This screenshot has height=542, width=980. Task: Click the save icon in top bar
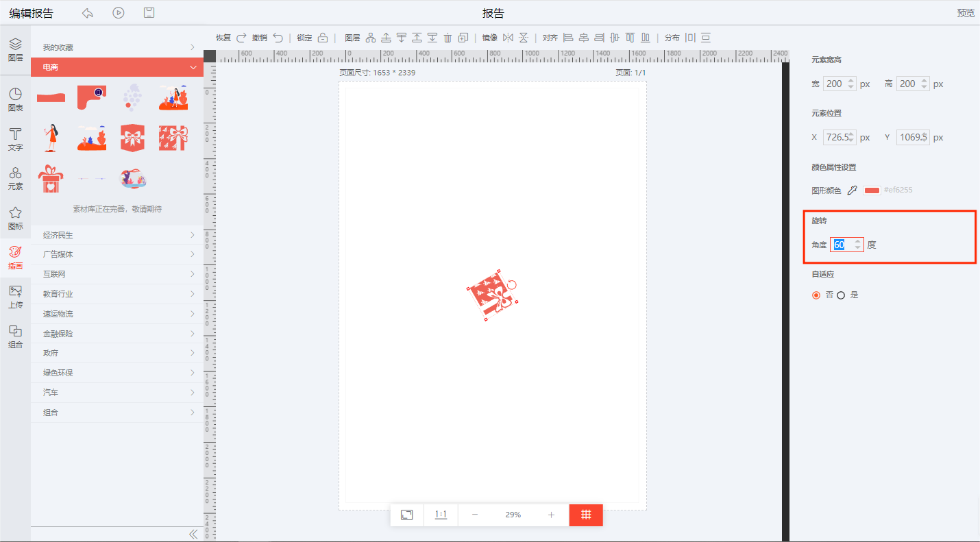click(x=149, y=13)
